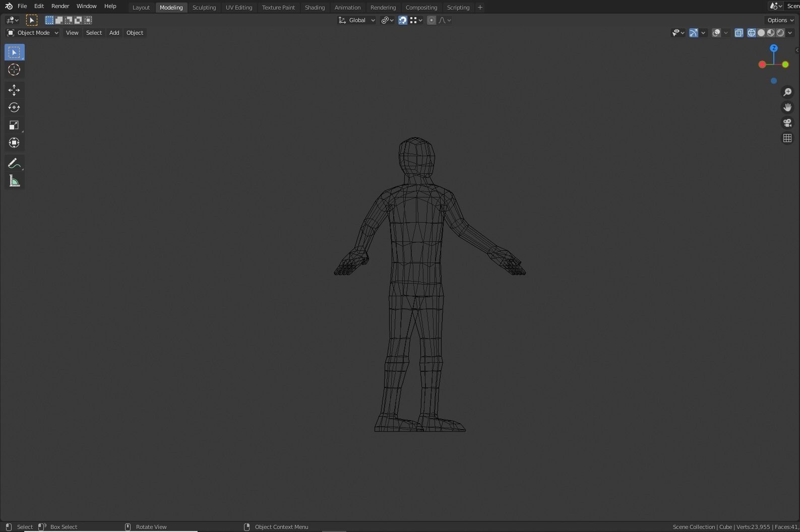Screen dimensions: 800x532
Task: Open the scene browse dropdown
Action: [x=776, y=6]
